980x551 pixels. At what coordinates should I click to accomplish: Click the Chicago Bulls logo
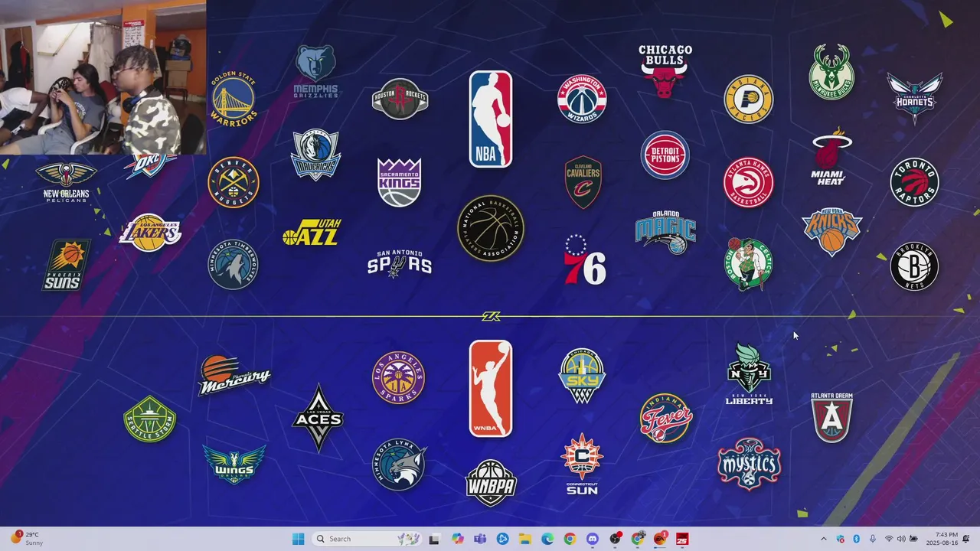(665, 70)
